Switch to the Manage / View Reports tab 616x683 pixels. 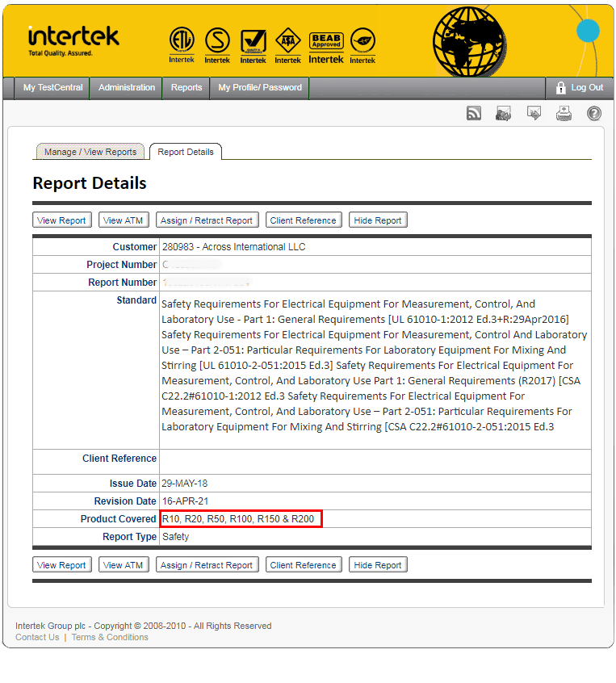(x=90, y=152)
